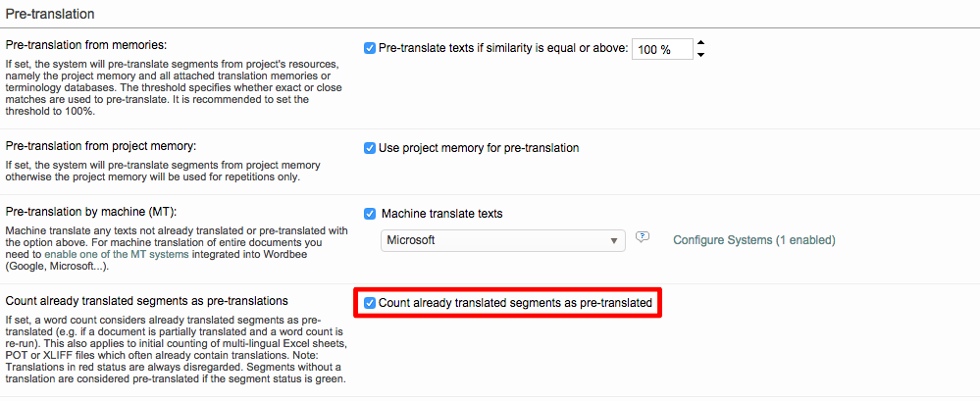This screenshot has height=401, width=980.
Task: Click the 'Machine translate texts' label text
Action: (442, 213)
